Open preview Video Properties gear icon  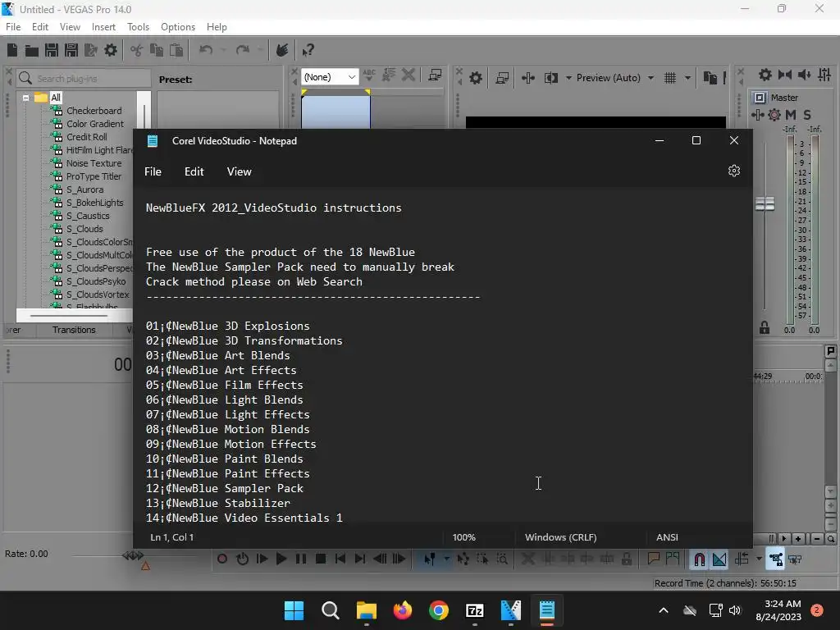475,78
